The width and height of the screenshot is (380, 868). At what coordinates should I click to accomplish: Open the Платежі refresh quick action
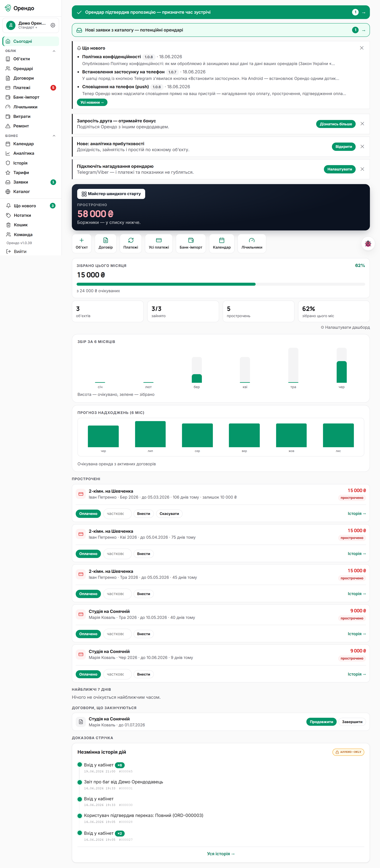tap(131, 244)
